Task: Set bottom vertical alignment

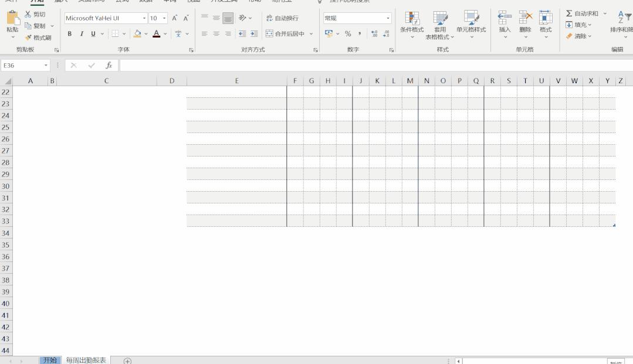Action: pos(228,18)
